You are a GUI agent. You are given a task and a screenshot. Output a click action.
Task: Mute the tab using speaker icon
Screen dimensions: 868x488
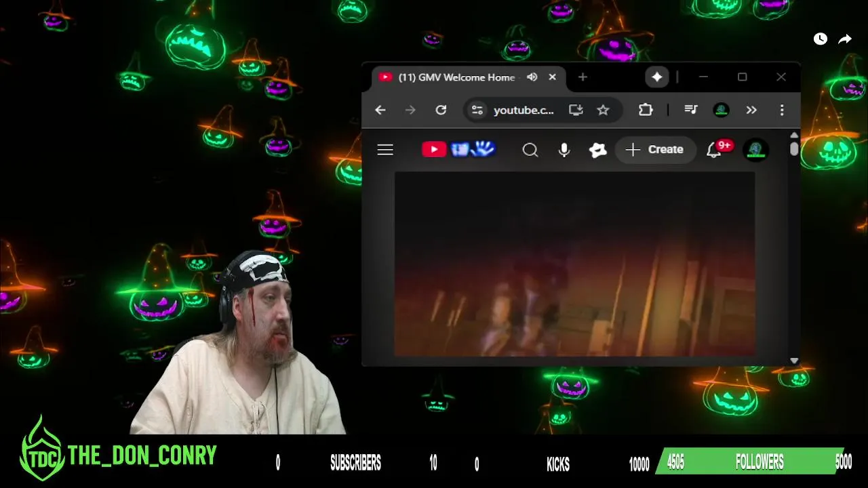click(532, 77)
